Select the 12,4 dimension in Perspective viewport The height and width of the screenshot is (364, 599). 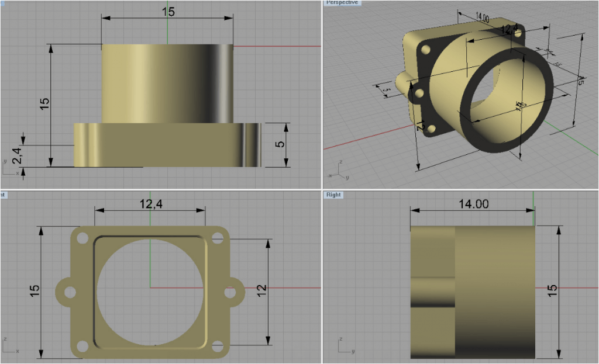510,29
